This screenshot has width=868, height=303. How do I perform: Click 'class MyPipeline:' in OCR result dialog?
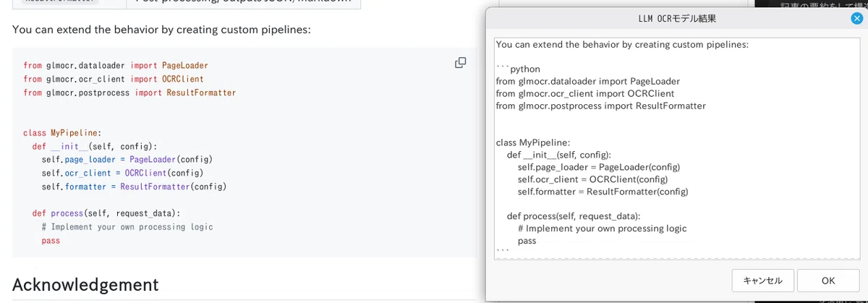point(533,142)
